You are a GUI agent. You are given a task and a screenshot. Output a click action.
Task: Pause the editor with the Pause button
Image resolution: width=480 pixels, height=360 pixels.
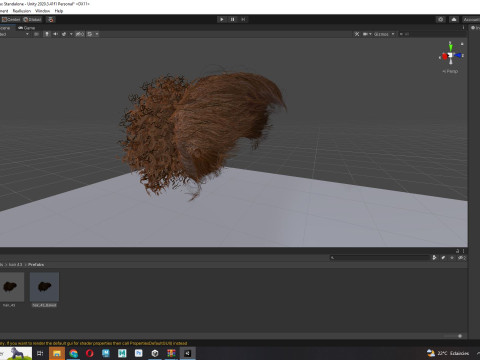(x=232, y=19)
